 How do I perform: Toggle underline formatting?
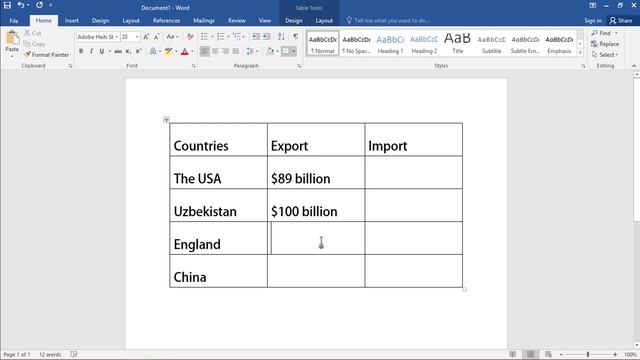tap(102, 51)
